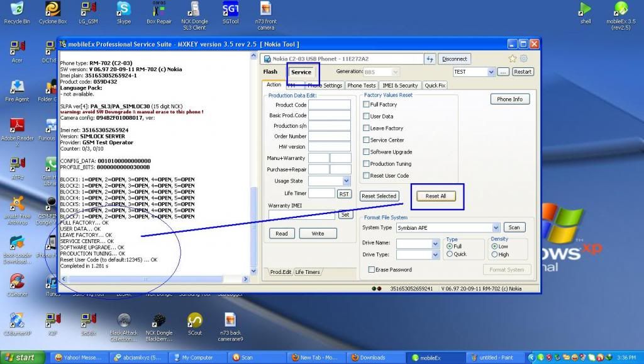
Task: Click the log panel scroll down arrow
Action: coord(253,271)
